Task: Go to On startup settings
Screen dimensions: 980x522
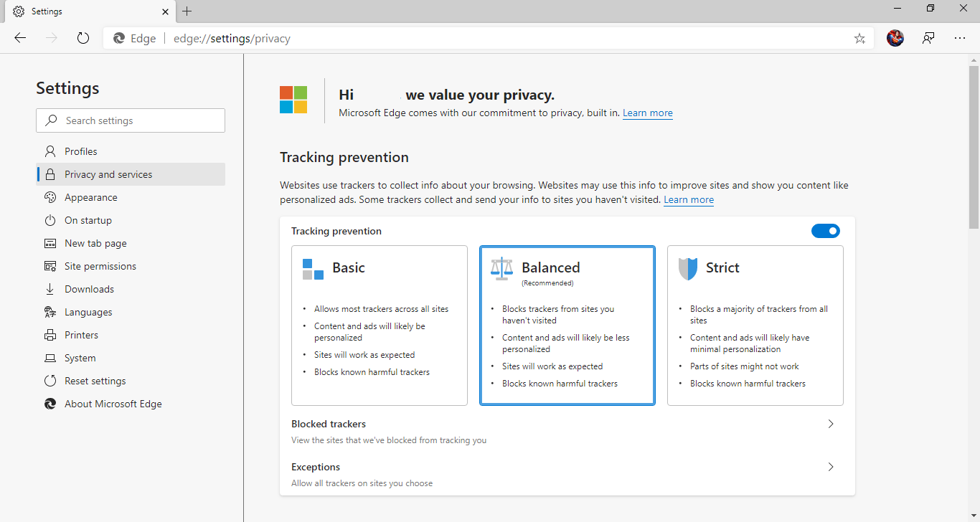Action: (x=131, y=220)
